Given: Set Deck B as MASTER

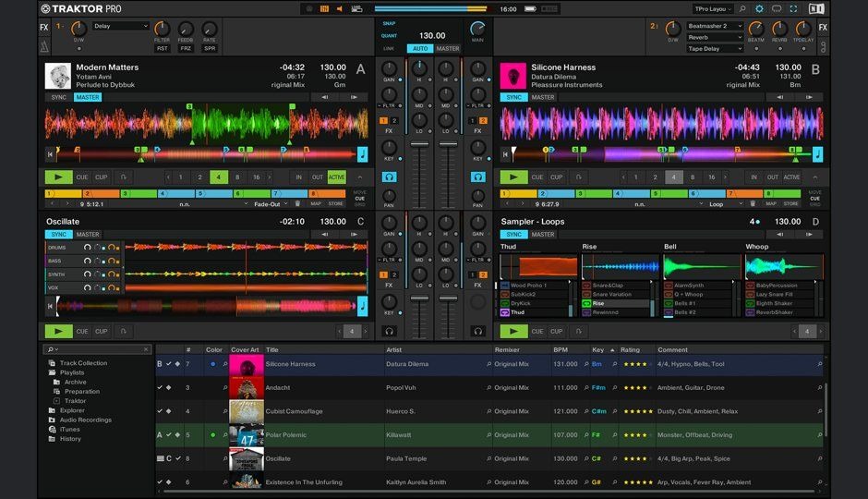Looking at the screenshot, I should tap(543, 97).
